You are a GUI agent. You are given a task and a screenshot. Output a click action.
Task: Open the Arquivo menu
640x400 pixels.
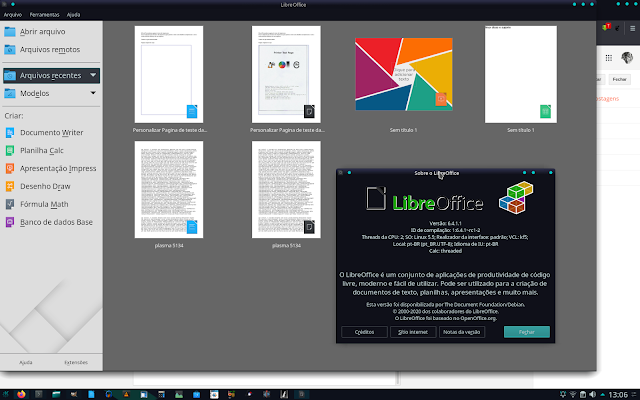point(13,15)
